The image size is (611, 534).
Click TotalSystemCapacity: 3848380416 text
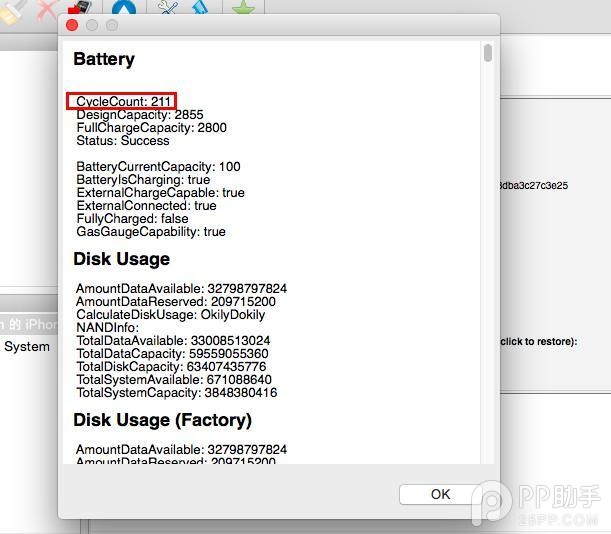[177, 393]
